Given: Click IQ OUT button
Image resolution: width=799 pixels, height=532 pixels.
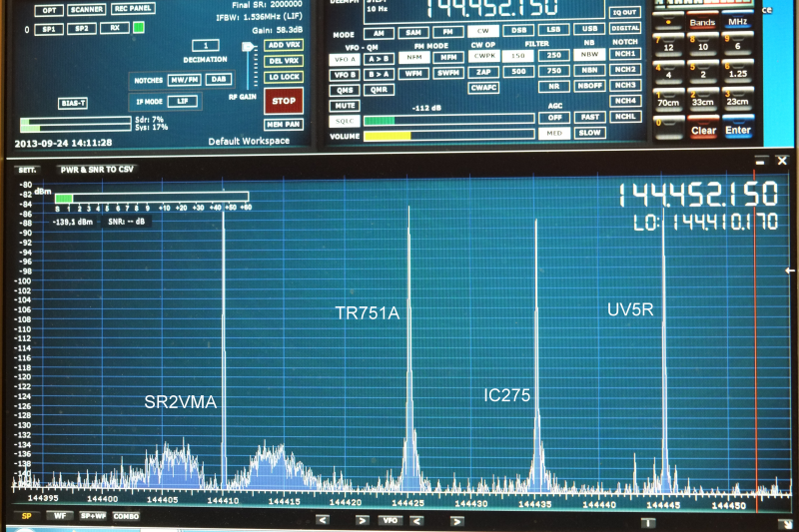Looking at the screenshot, I should tap(625, 12).
